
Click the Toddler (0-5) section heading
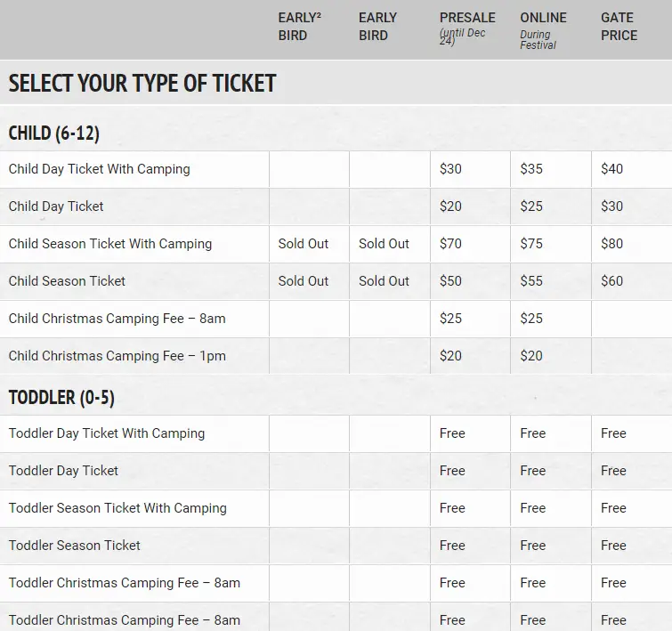point(61,397)
